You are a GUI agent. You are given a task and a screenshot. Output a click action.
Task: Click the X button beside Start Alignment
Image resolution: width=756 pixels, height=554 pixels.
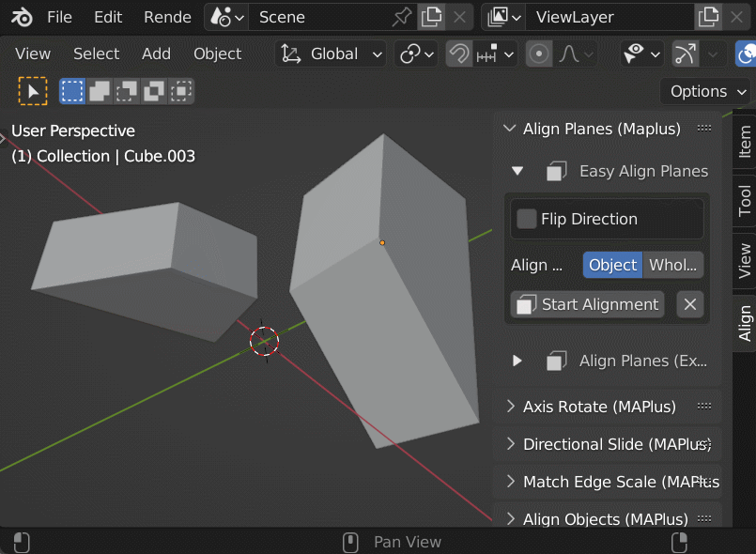690,304
